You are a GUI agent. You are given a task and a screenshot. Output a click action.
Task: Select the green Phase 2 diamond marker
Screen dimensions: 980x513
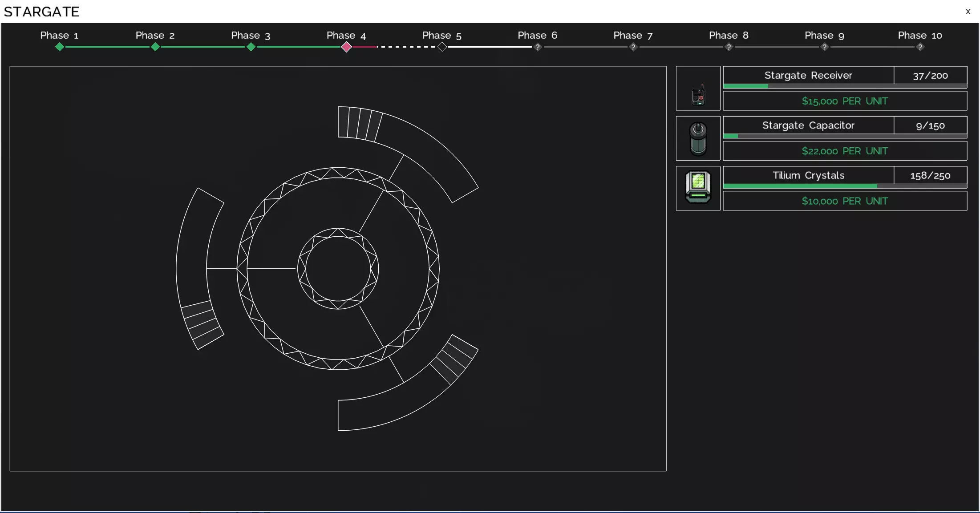pyautogui.click(x=155, y=47)
